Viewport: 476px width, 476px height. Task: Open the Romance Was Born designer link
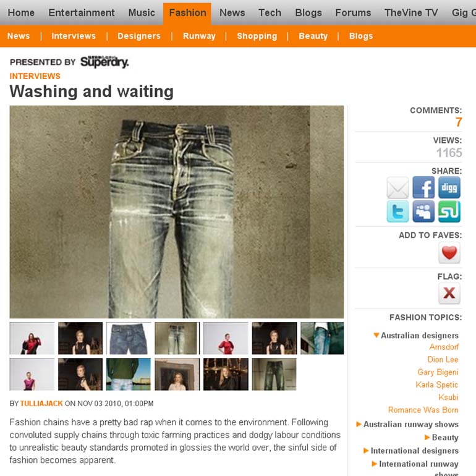pos(423,410)
